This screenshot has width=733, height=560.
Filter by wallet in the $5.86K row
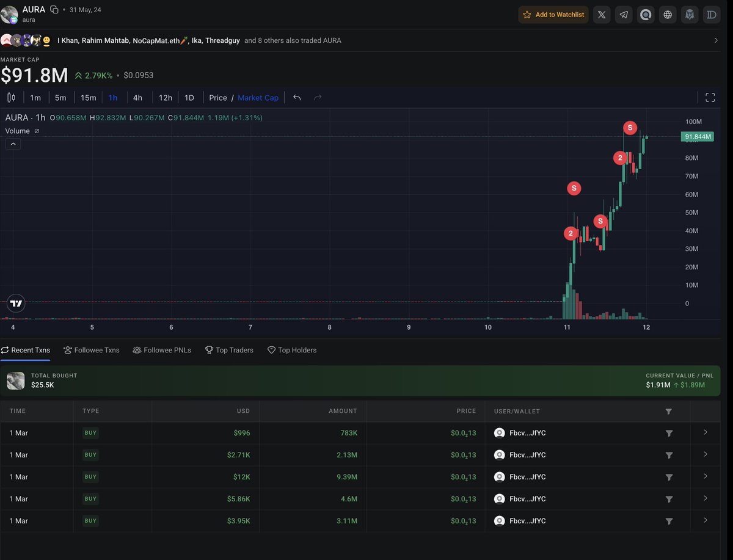(x=669, y=499)
